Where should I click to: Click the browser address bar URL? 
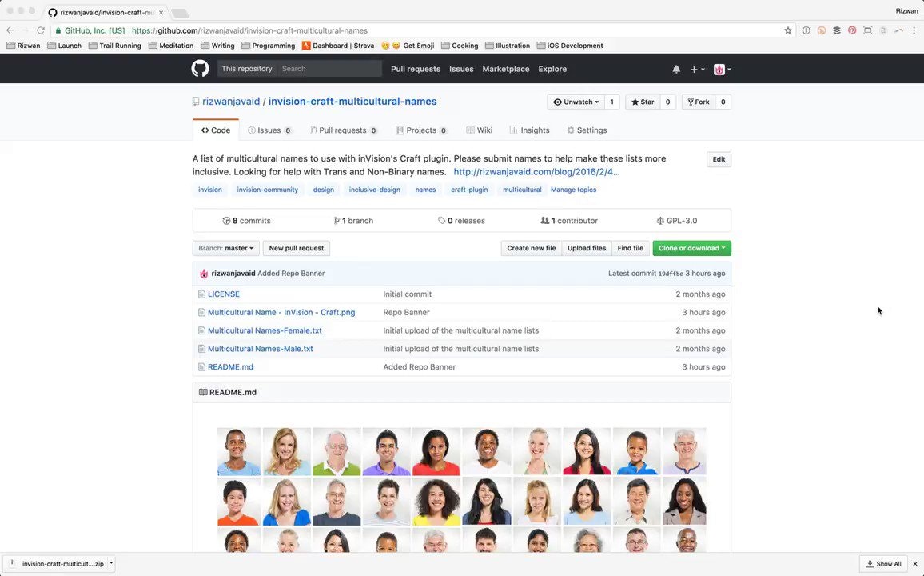tap(249, 30)
